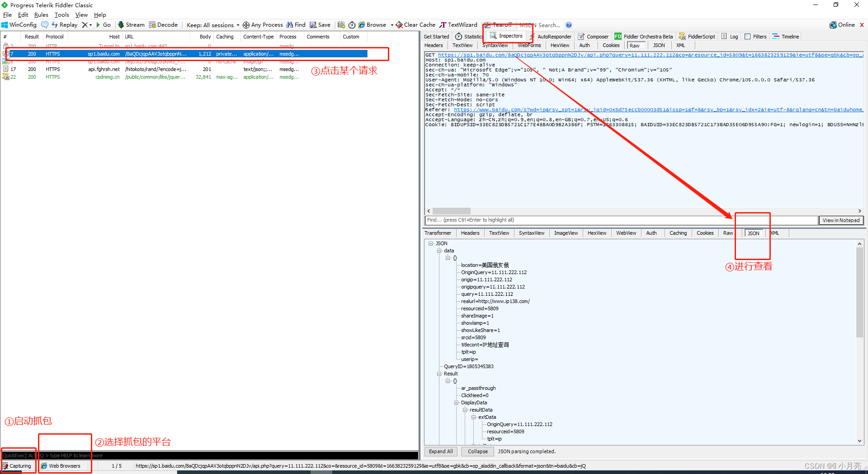
Task: Toggle the Decode toolbar button
Action: (x=163, y=25)
